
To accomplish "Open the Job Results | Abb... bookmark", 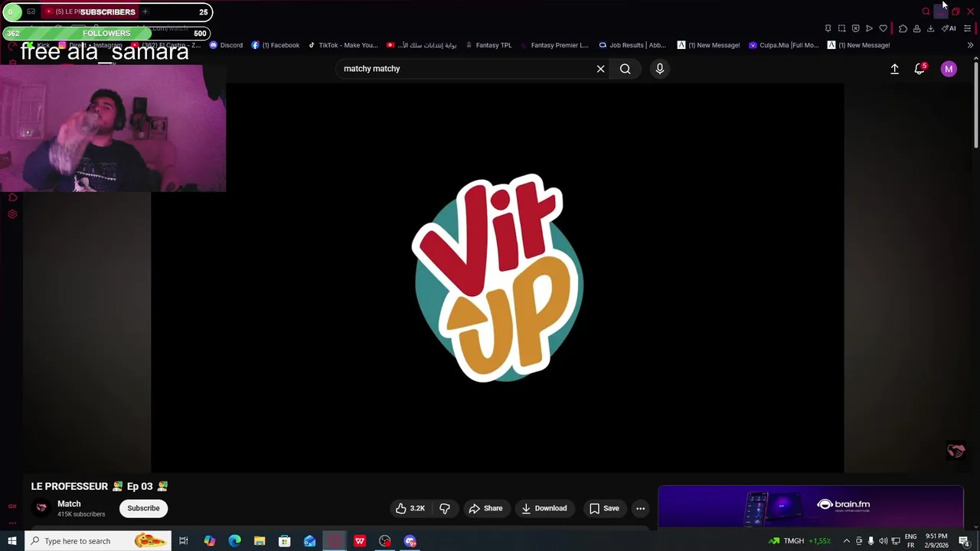I will pos(632,45).
